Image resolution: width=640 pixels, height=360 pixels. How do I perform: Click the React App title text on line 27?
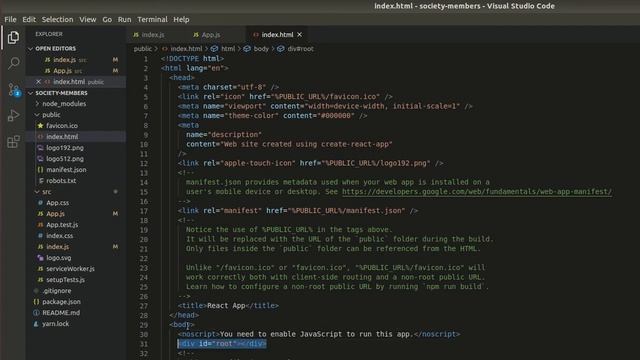point(226,306)
